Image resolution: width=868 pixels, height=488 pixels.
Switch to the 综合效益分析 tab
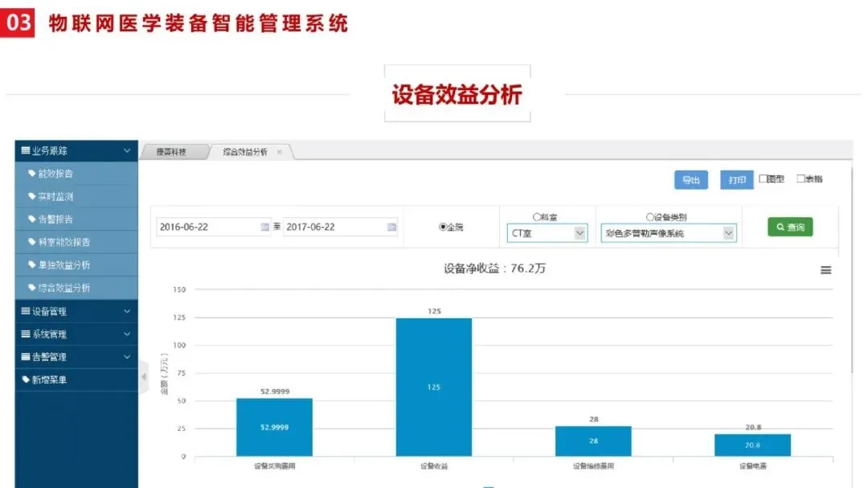pyautogui.click(x=245, y=152)
